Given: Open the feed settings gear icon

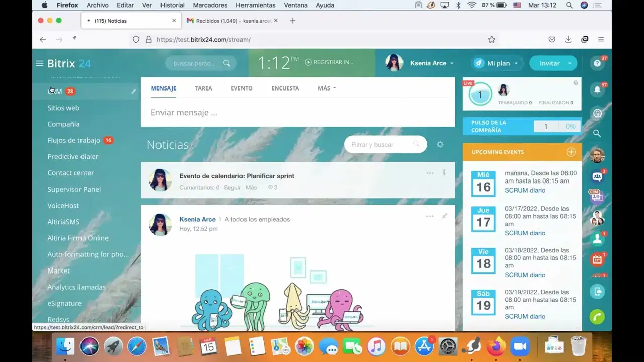Looking at the screenshot, I should point(440,144).
